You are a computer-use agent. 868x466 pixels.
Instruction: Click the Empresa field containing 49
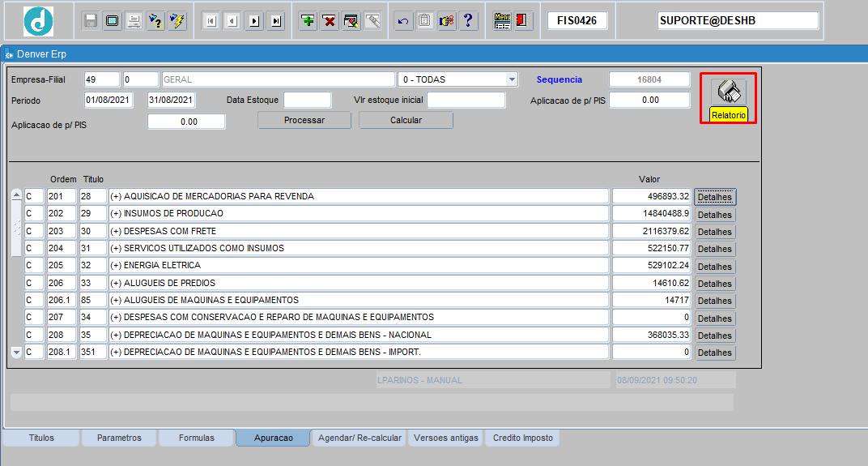point(102,79)
